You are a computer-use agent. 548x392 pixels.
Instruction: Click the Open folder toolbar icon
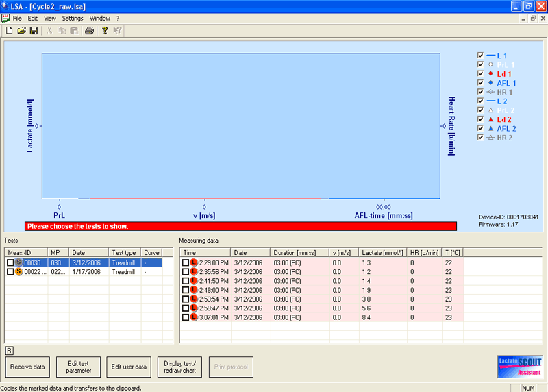tap(21, 30)
